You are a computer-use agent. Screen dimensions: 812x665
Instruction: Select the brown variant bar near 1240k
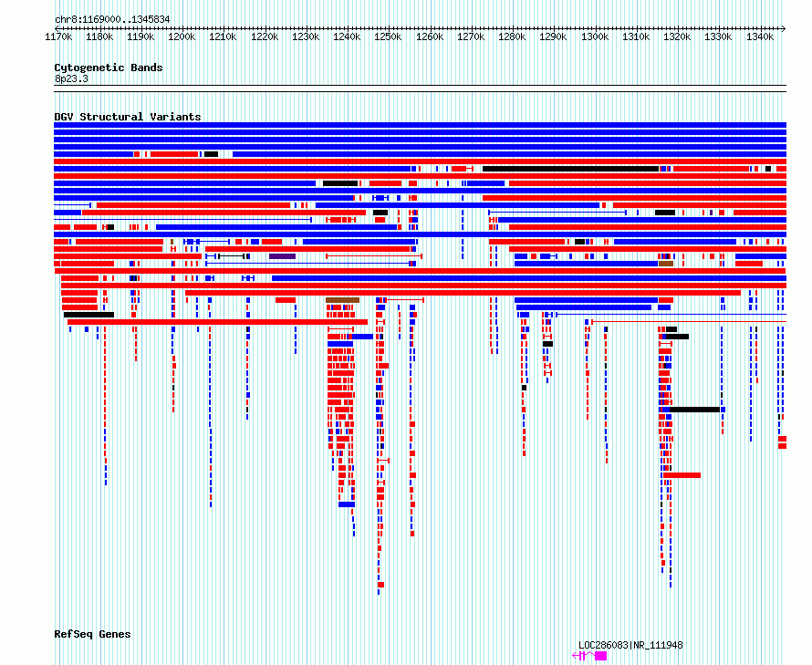click(x=342, y=300)
